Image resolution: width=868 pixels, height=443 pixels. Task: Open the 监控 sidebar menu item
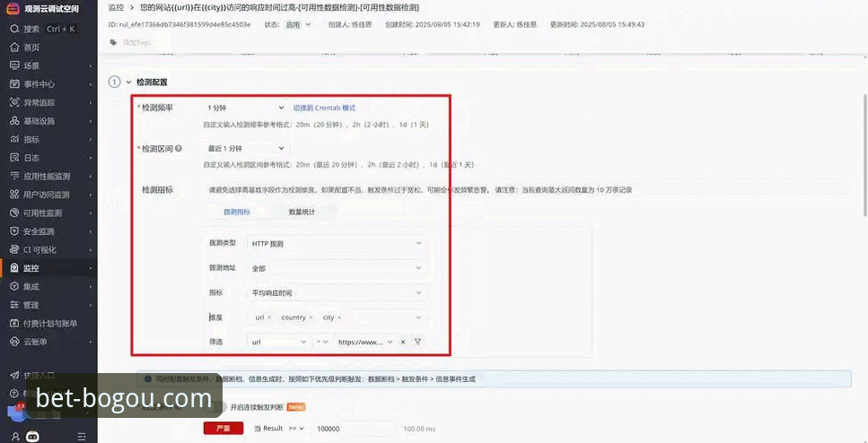(48, 268)
